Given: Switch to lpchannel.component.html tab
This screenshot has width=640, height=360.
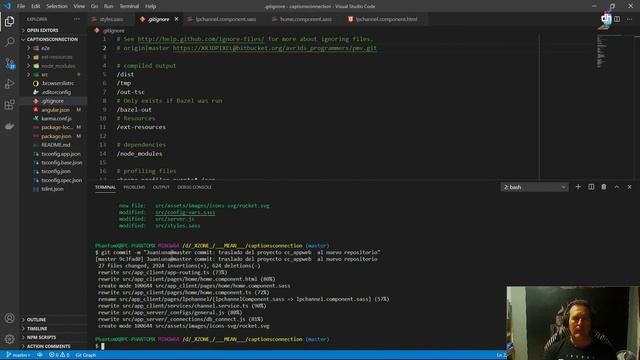Looking at the screenshot, I should coord(386,19).
